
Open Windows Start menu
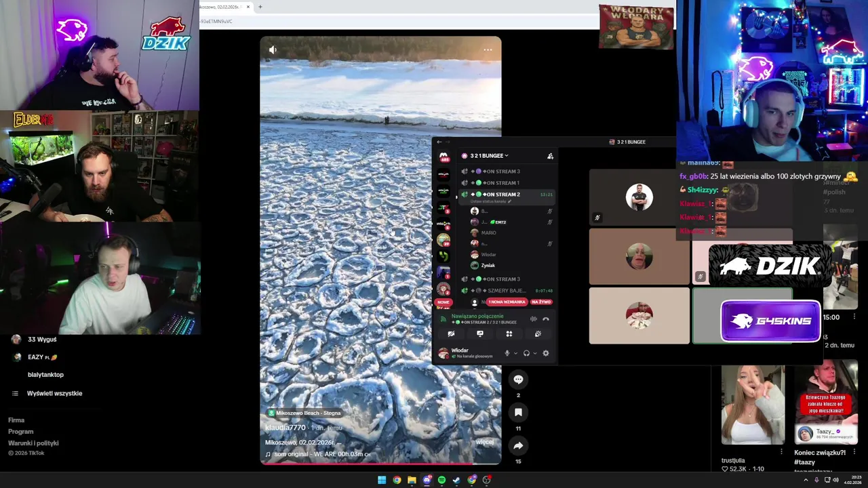(382, 480)
